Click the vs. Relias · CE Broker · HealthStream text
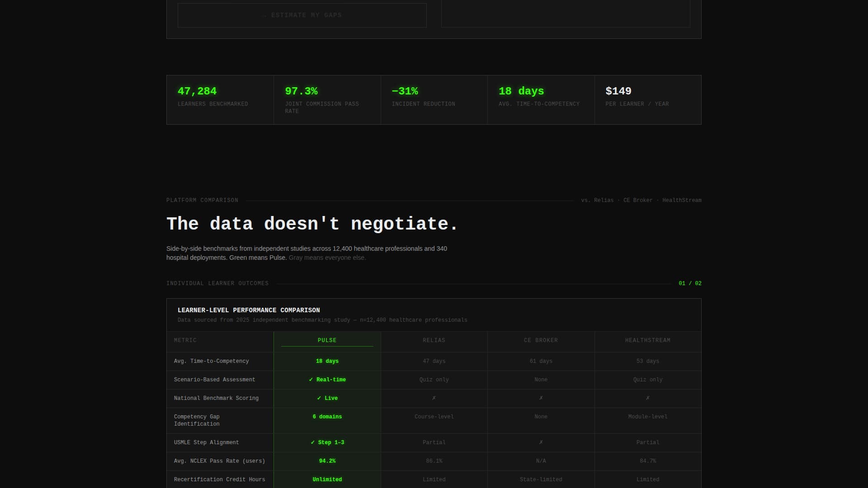 pos(641,200)
